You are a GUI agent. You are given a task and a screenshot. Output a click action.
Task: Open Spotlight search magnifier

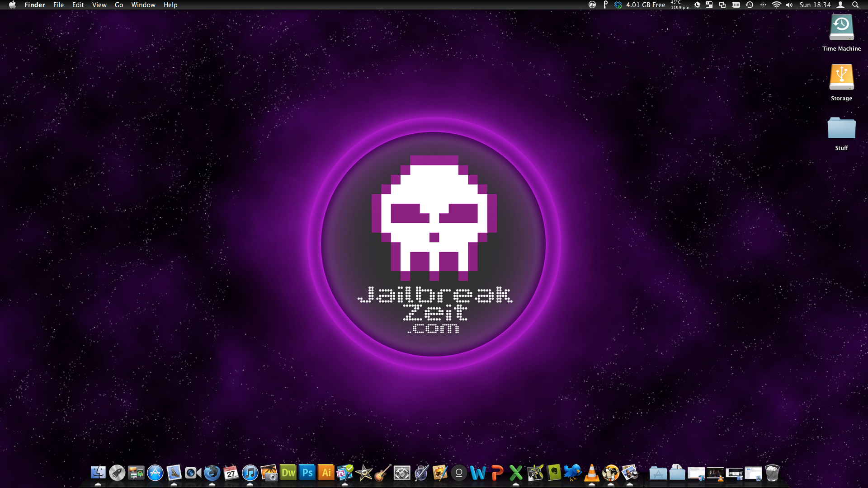tap(855, 5)
